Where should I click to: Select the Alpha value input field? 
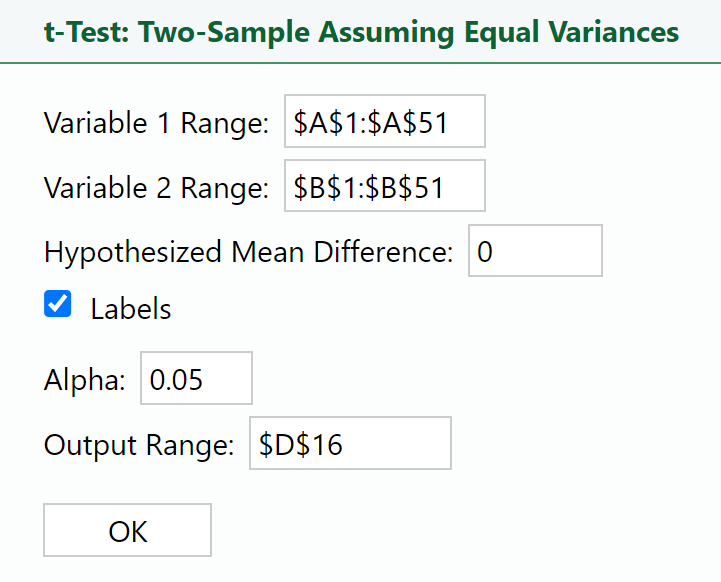point(196,378)
